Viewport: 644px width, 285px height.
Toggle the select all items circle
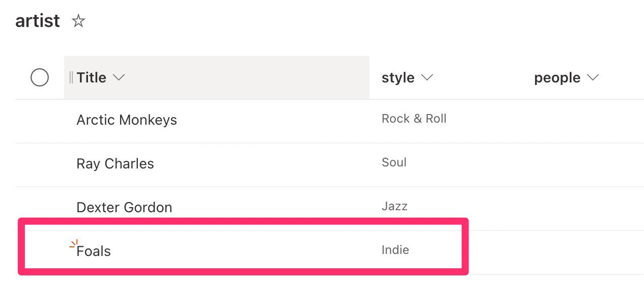[40, 77]
